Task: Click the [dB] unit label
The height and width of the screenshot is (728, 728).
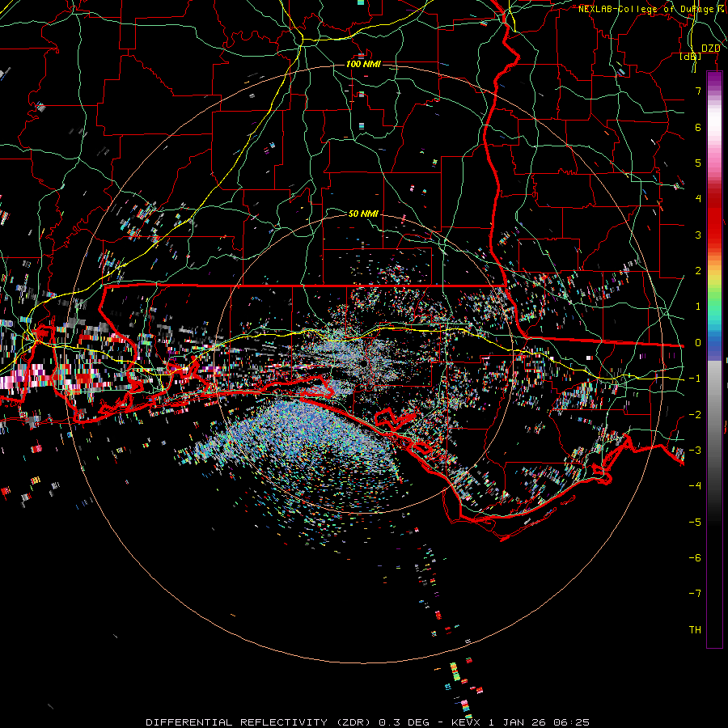Action: click(x=691, y=56)
